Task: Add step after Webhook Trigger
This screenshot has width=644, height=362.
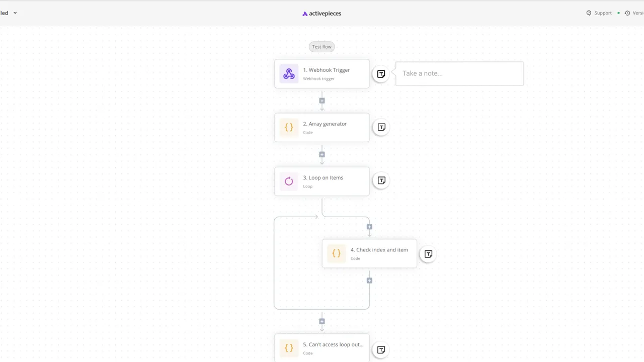Action: [x=322, y=101]
